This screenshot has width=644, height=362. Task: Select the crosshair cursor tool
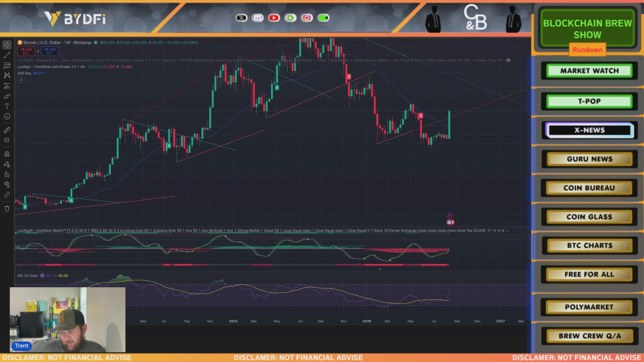pyautogui.click(x=7, y=45)
